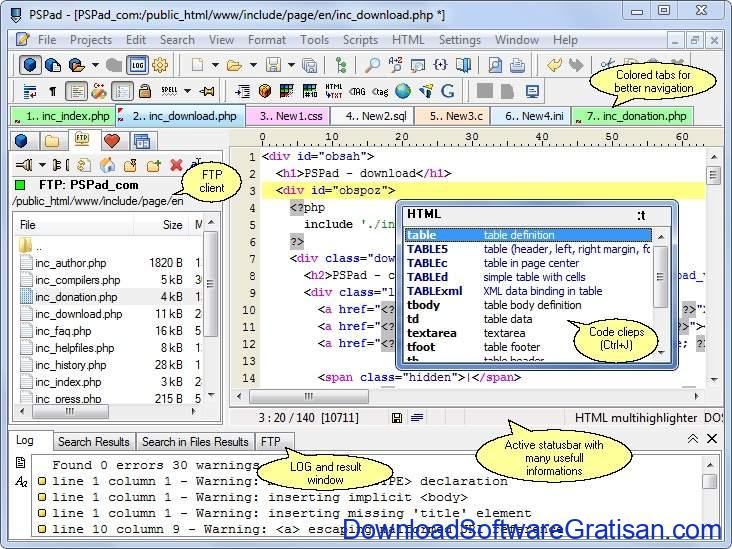Click the editor horizontal scrollbar thumb
Viewport: 732px width, 549px height.
pyautogui.click(x=309, y=397)
